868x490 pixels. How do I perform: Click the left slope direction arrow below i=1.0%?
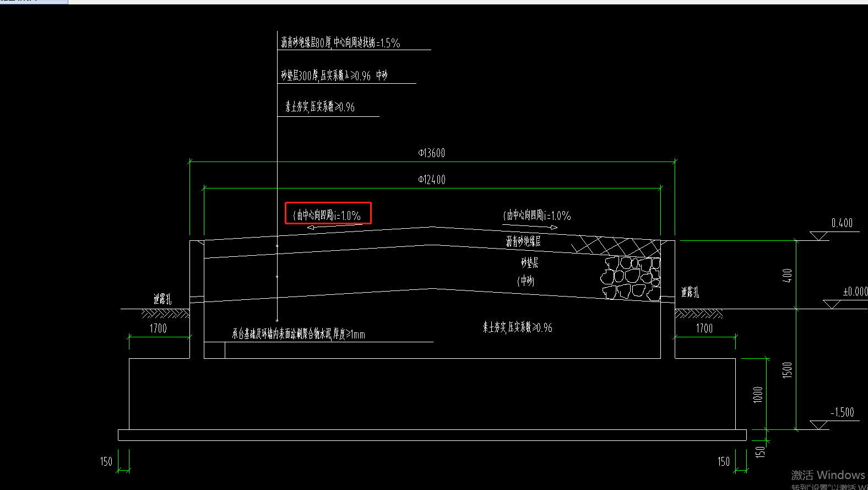coord(334,227)
